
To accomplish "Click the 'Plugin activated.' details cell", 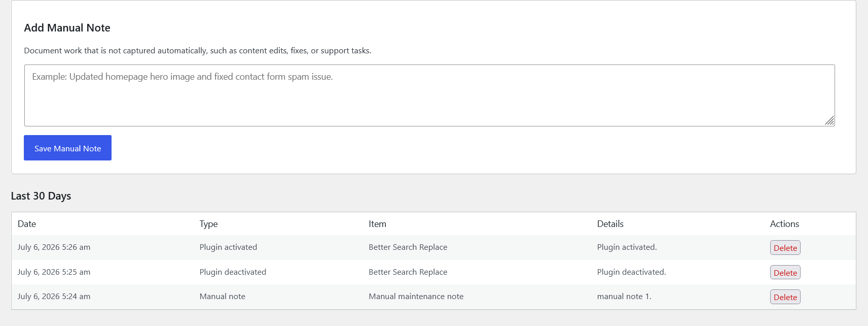I will (627, 247).
